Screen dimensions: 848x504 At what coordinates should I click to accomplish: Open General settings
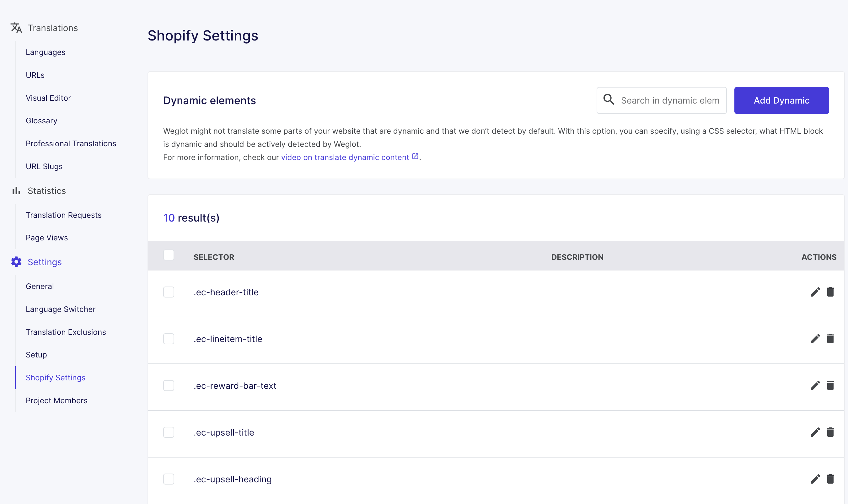click(x=40, y=286)
